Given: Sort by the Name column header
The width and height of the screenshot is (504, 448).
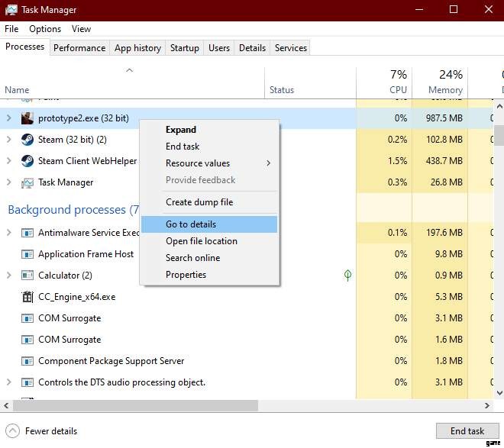Looking at the screenshot, I should (x=132, y=82).
